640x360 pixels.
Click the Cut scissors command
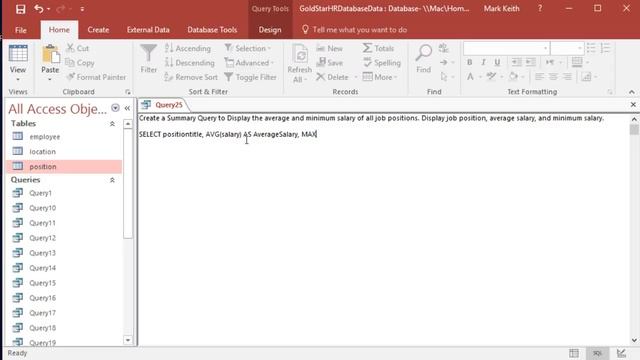pos(78,48)
